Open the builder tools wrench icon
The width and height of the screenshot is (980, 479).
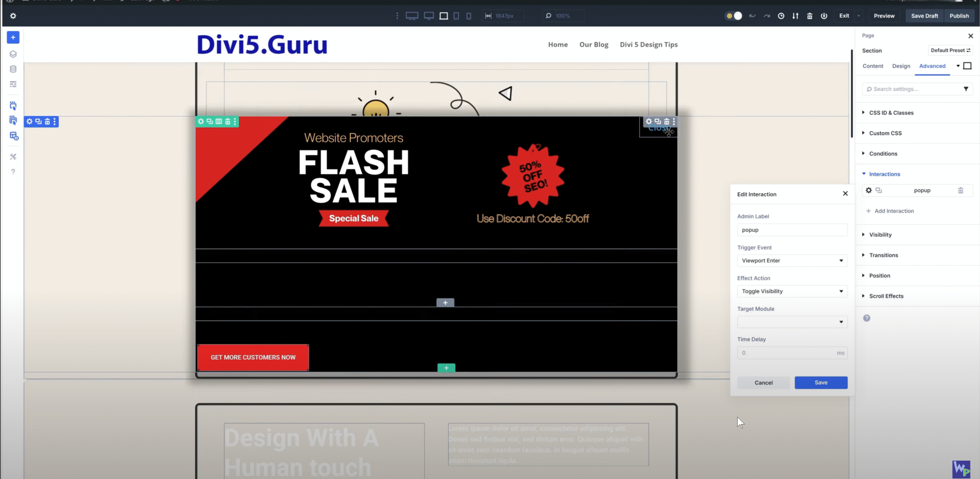(x=13, y=156)
